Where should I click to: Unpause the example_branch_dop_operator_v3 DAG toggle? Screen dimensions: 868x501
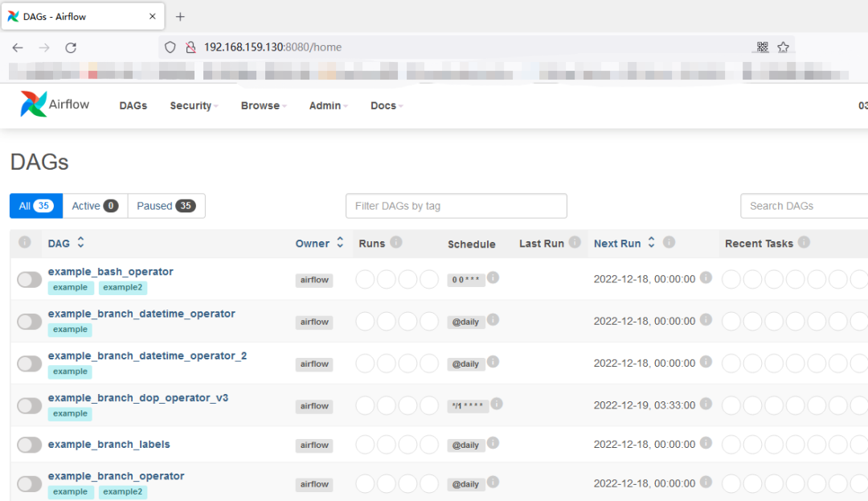(x=30, y=406)
